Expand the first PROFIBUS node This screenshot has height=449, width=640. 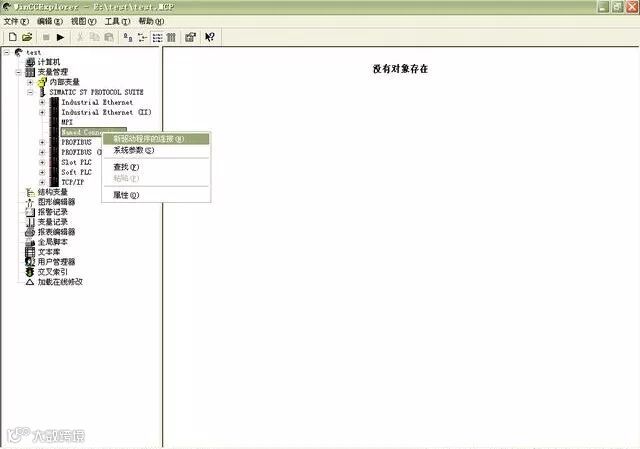click(x=42, y=142)
